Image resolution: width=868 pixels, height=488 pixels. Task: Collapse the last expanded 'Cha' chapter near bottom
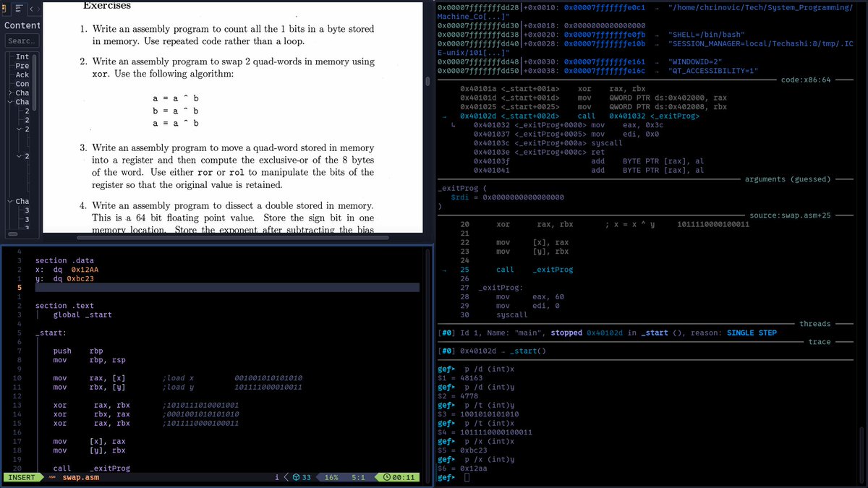[x=9, y=201]
